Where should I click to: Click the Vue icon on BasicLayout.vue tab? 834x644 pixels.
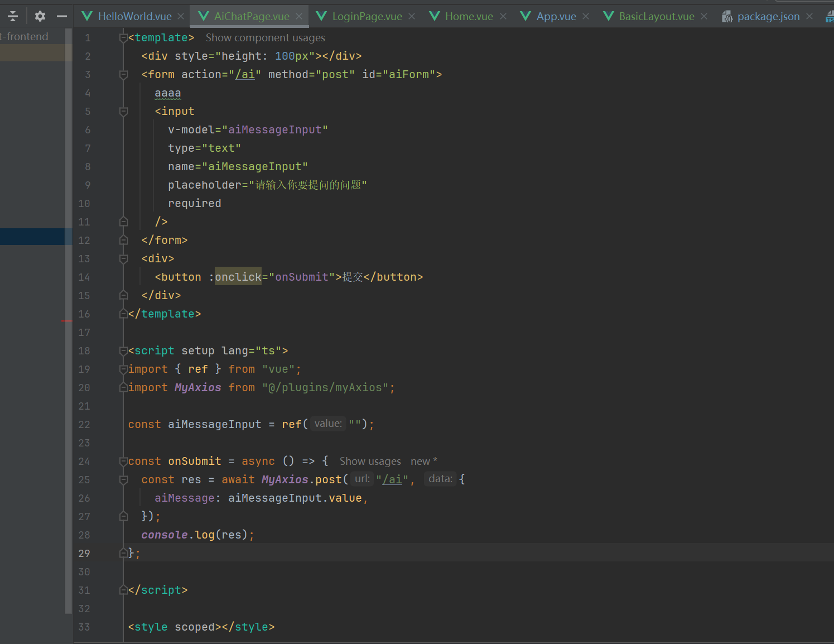point(609,16)
